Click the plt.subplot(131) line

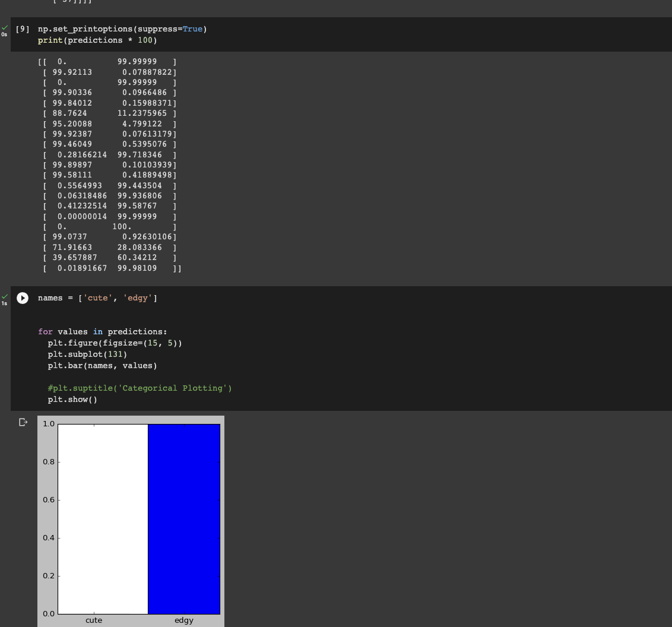[87, 354]
